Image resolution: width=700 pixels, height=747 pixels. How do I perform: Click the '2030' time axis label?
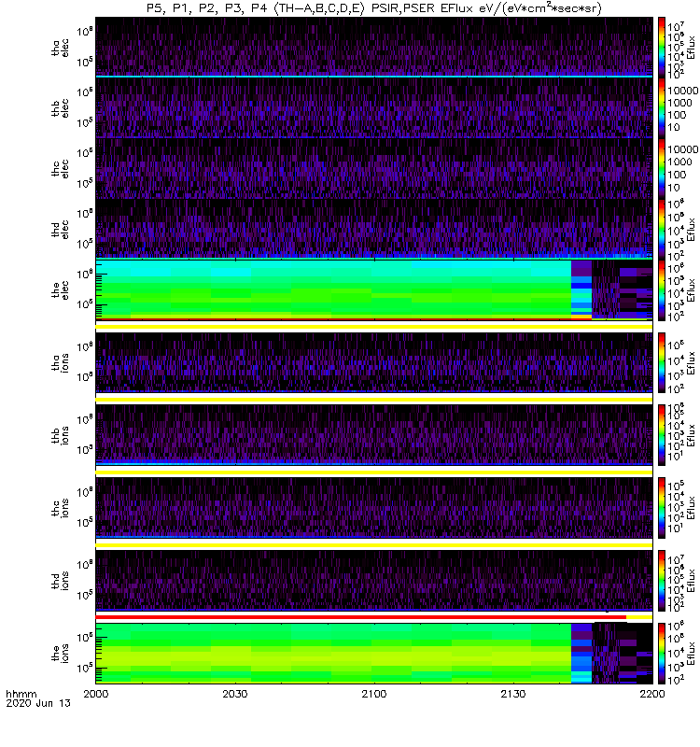235,694
